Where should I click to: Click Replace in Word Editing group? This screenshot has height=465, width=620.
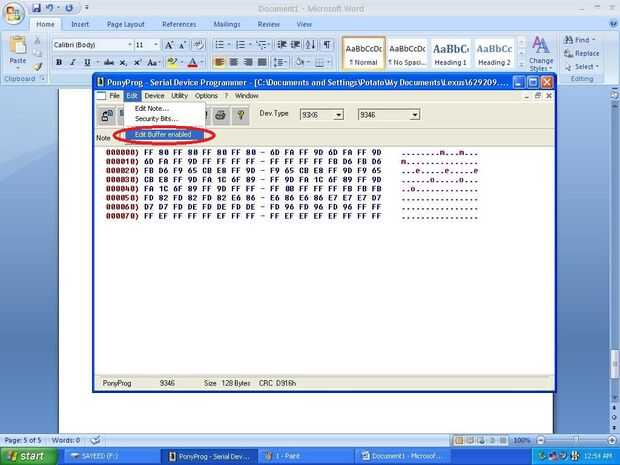pyautogui.click(x=581, y=53)
